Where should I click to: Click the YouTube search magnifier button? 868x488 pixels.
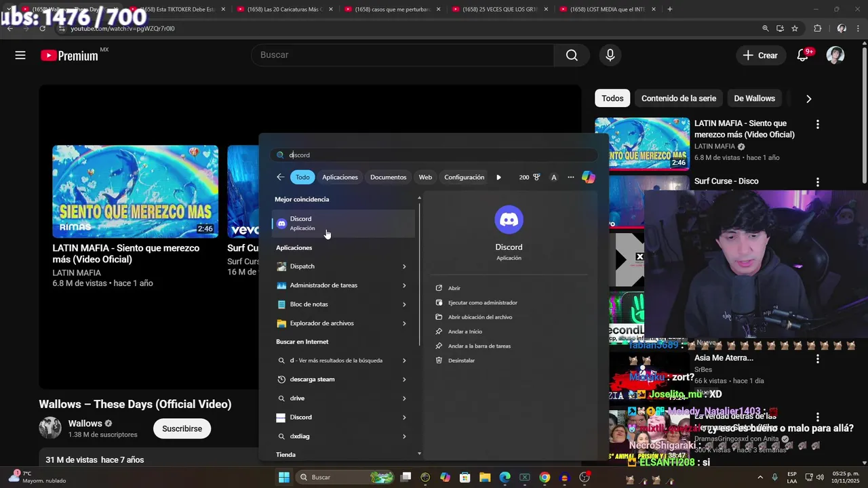pos(572,55)
